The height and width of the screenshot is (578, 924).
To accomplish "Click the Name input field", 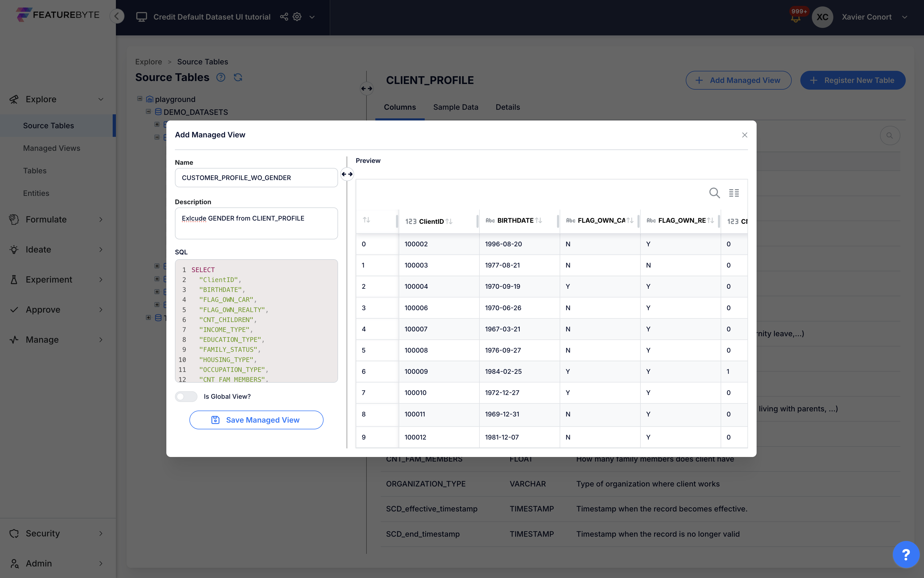I will pyautogui.click(x=256, y=178).
